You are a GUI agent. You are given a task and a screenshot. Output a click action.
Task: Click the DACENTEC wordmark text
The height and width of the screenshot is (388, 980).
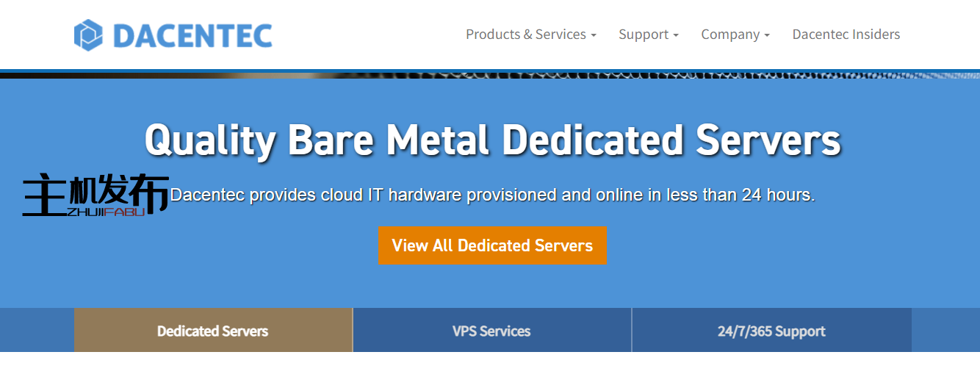click(x=192, y=36)
